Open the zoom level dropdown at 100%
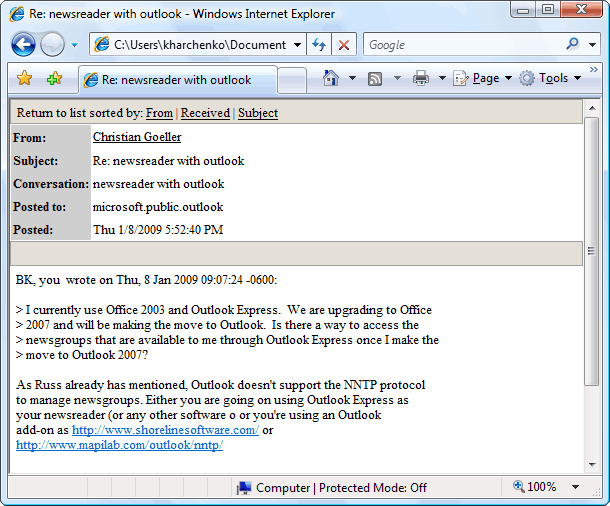 [x=575, y=487]
